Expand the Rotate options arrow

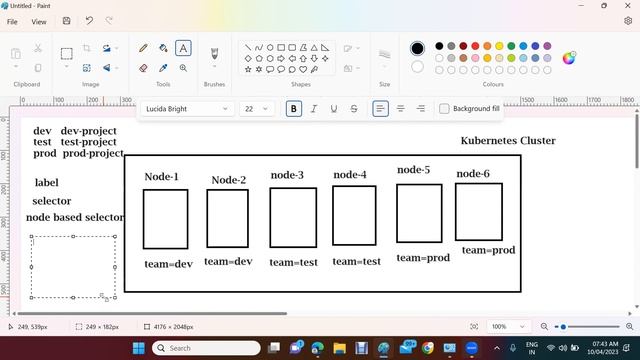(x=116, y=48)
